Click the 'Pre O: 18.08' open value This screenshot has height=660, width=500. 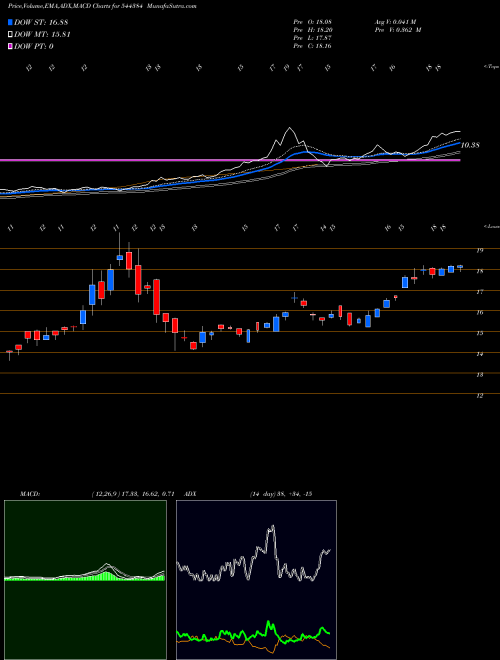[x=313, y=21]
